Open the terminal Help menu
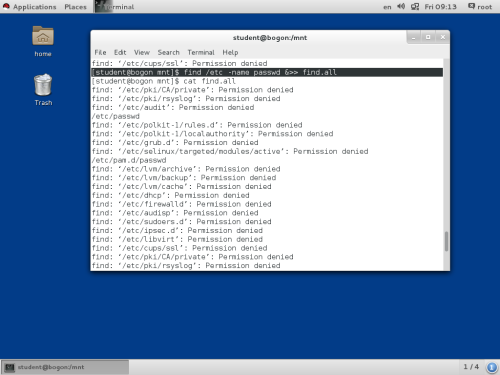 click(230, 52)
